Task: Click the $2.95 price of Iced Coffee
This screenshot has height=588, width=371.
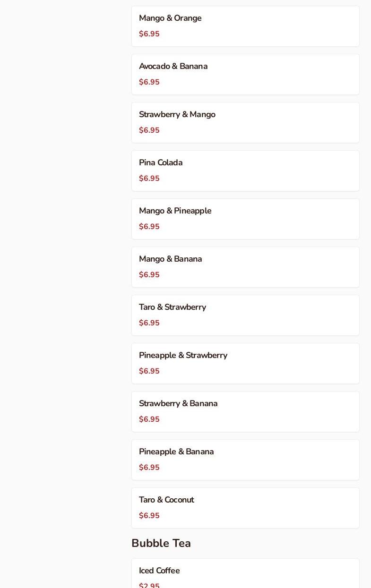Action: tap(149, 585)
